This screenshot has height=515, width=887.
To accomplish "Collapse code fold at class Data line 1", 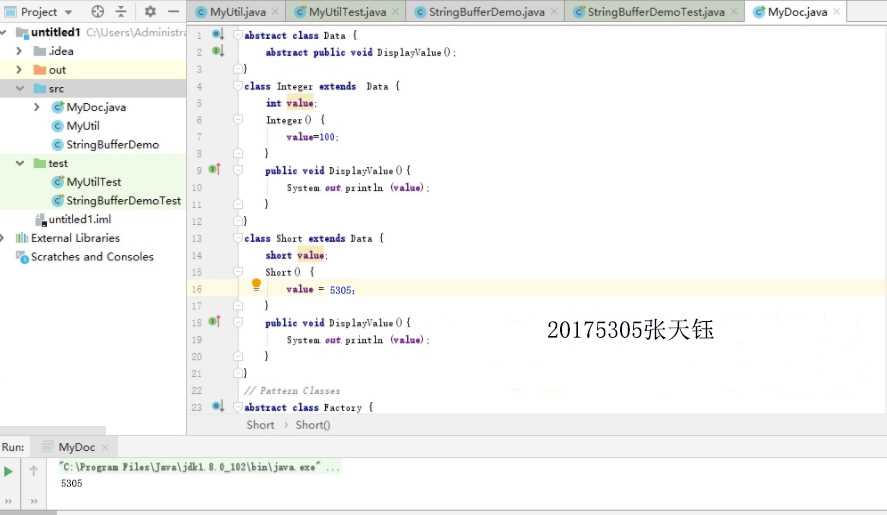I will coord(238,35).
